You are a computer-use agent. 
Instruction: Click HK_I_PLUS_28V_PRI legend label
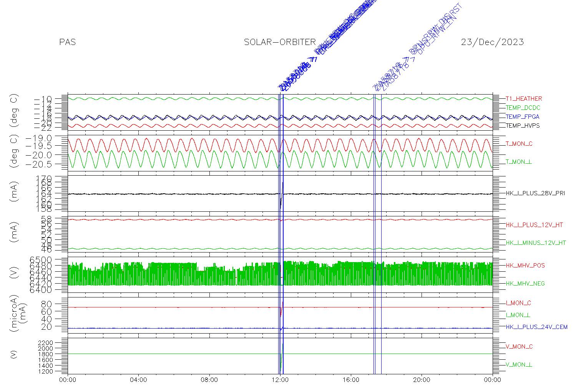(x=535, y=193)
